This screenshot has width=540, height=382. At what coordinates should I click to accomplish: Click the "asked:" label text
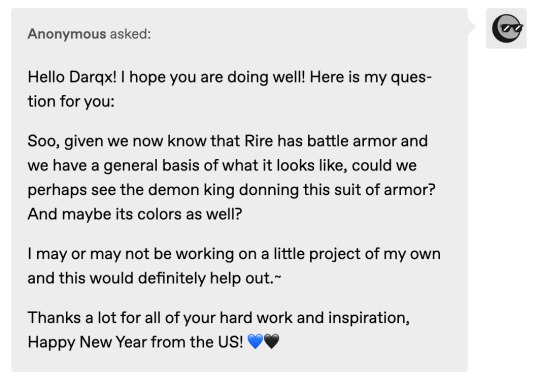(130, 34)
